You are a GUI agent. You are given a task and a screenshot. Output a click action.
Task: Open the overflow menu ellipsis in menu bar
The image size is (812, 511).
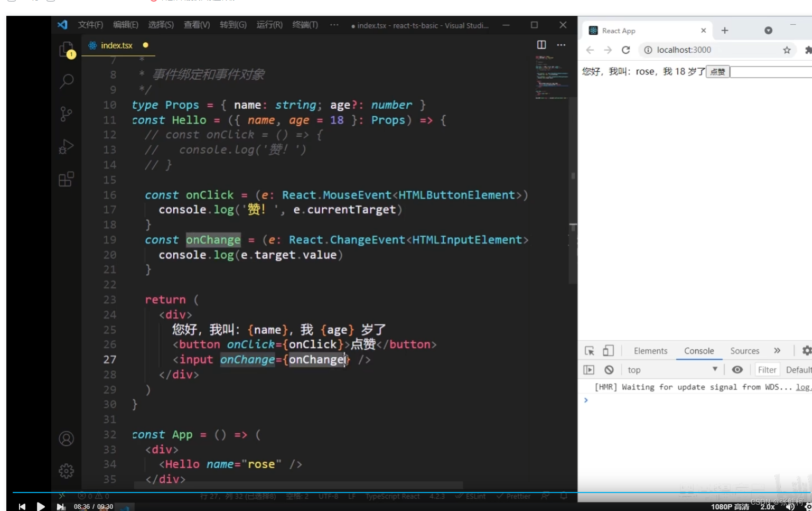(334, 24)
